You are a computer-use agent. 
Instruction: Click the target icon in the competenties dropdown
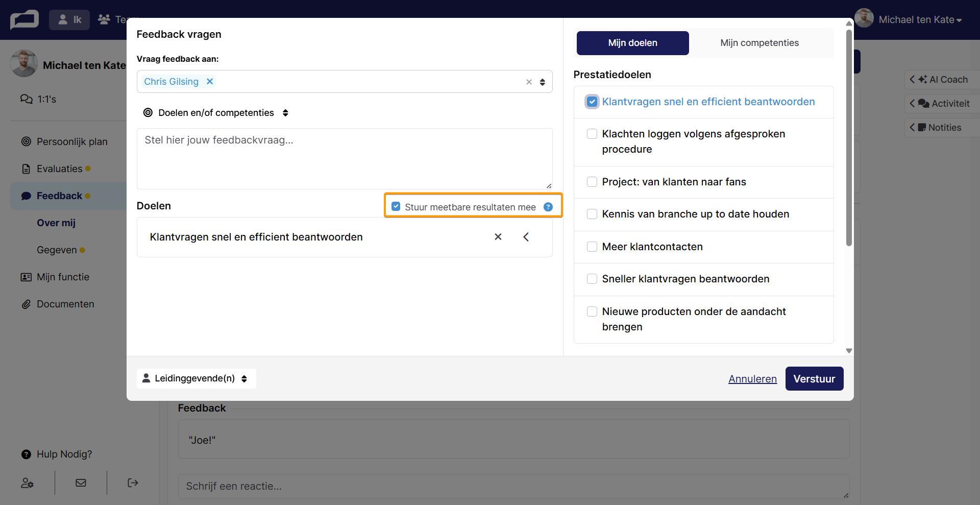click(148, 112)
